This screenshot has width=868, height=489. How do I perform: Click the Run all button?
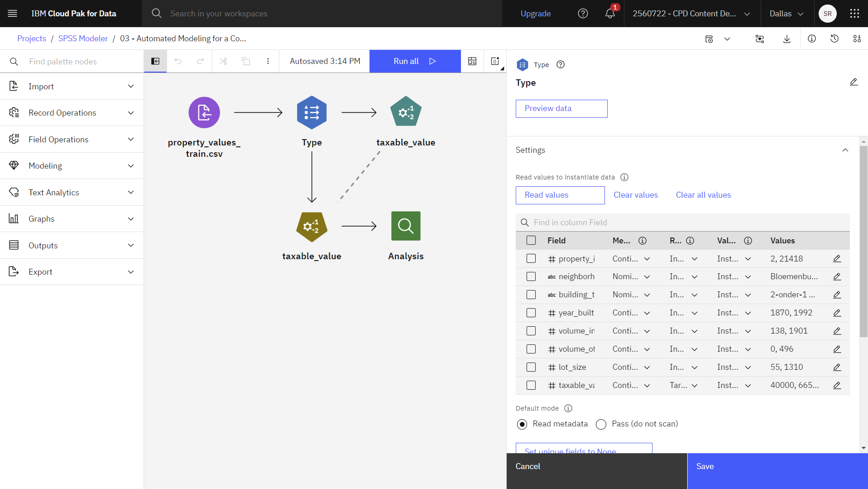(x=415, y=61)
